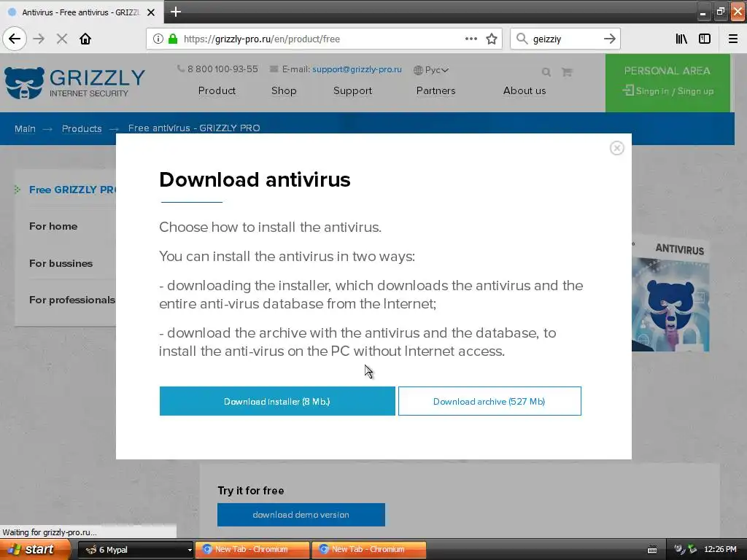The image size is (747, 560).
Task: Select For bussines sidebar item
Action: click(61, 263)
